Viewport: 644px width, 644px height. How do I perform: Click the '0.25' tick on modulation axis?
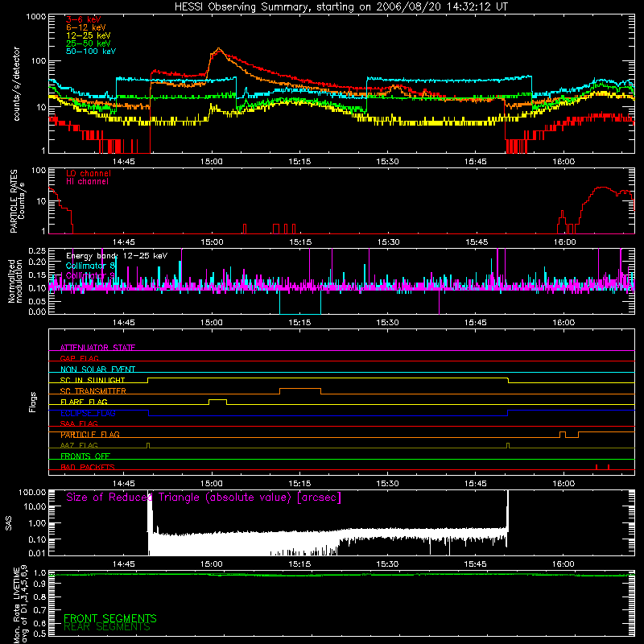point(37,251)
